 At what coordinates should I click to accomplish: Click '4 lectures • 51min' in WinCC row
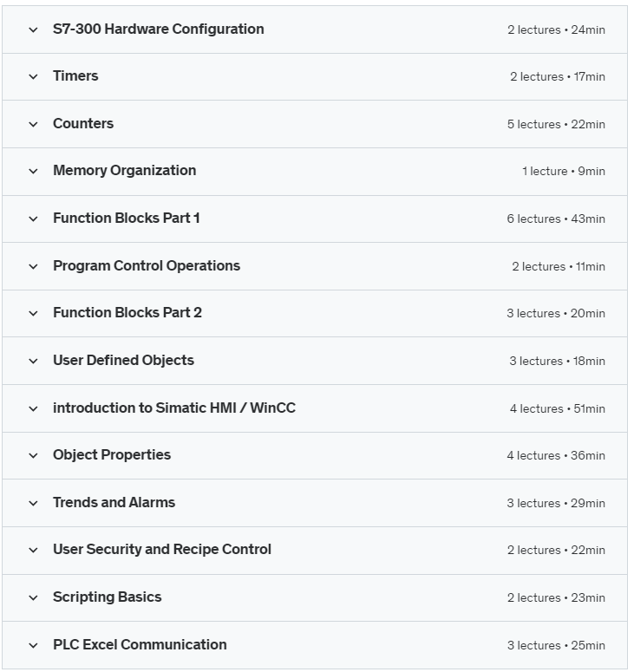coord(557,408)
